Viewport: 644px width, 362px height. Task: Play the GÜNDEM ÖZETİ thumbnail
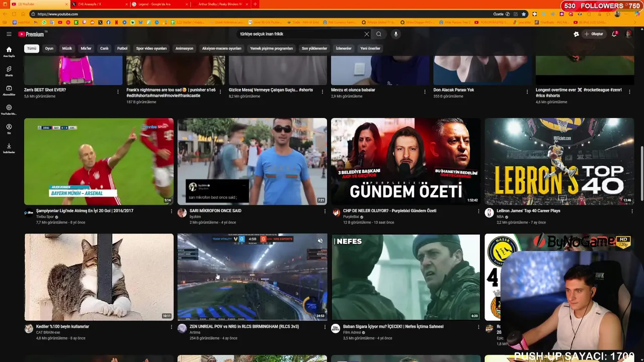point(406,161)
